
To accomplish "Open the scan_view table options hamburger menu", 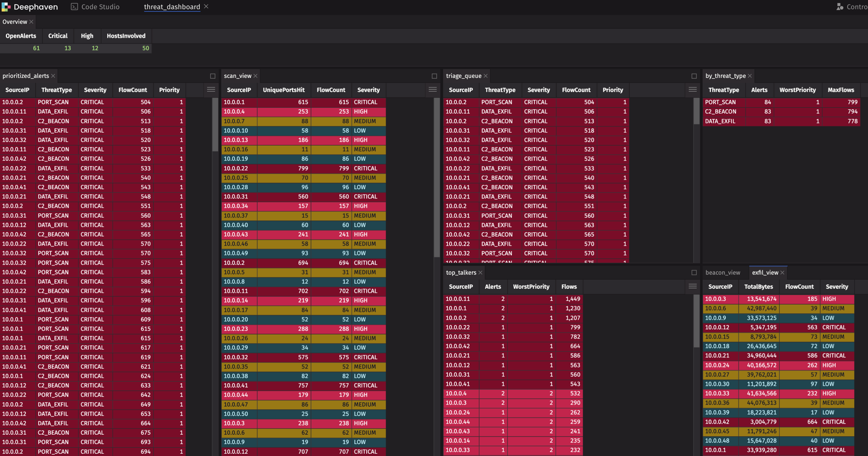I will pyautogui.click(x=433, y=90).
